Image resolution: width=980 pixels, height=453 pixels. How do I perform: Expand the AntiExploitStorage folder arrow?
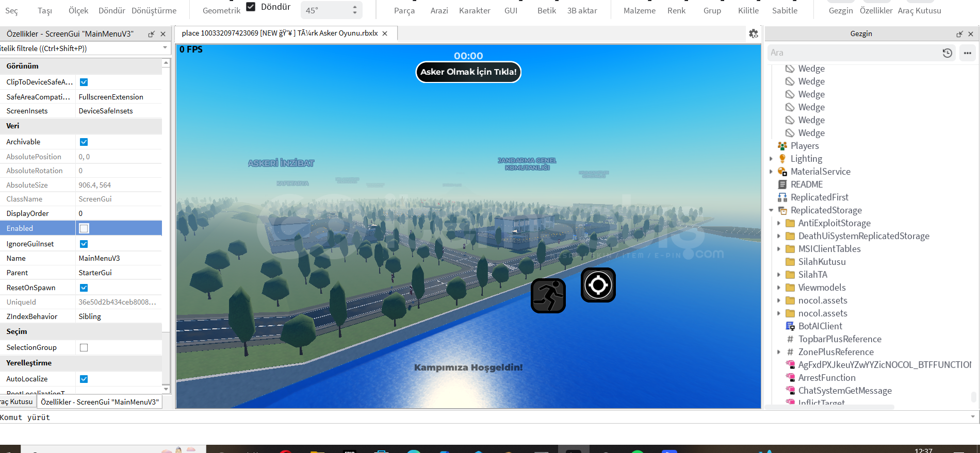[779, 223]
